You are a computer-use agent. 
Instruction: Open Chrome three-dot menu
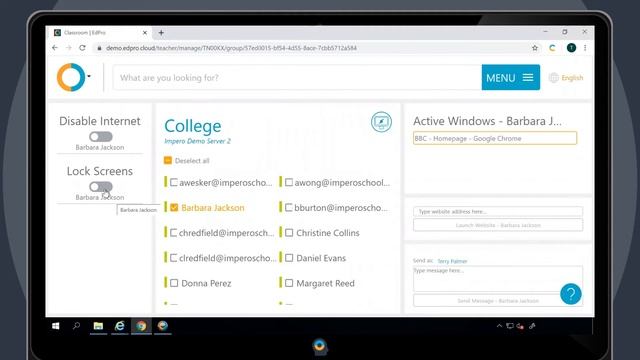[585, 48]
